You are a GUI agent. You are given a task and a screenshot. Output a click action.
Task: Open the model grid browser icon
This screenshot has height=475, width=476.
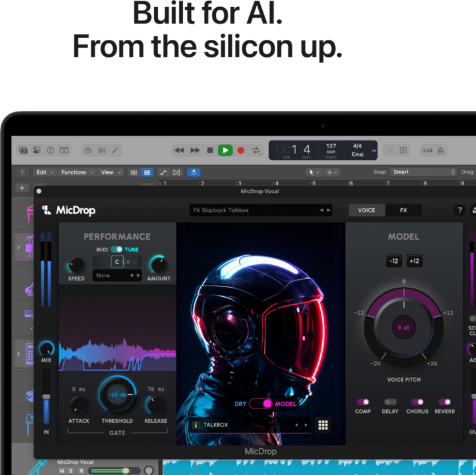(x=323, y=425)
